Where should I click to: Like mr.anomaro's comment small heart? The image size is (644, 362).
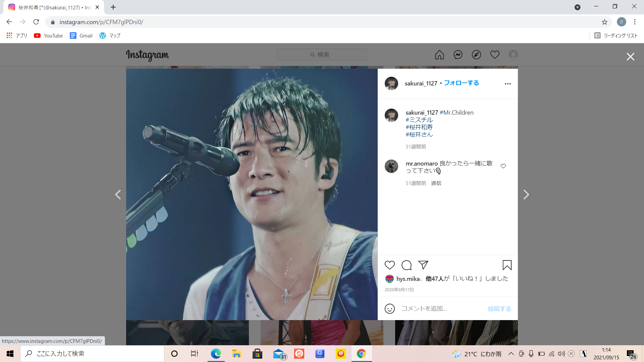coord(503,166)
